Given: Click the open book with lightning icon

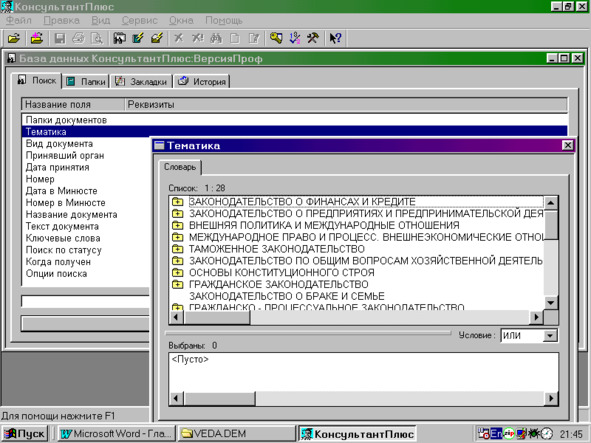Looking at the screenshot, I should tap(157, 38).
